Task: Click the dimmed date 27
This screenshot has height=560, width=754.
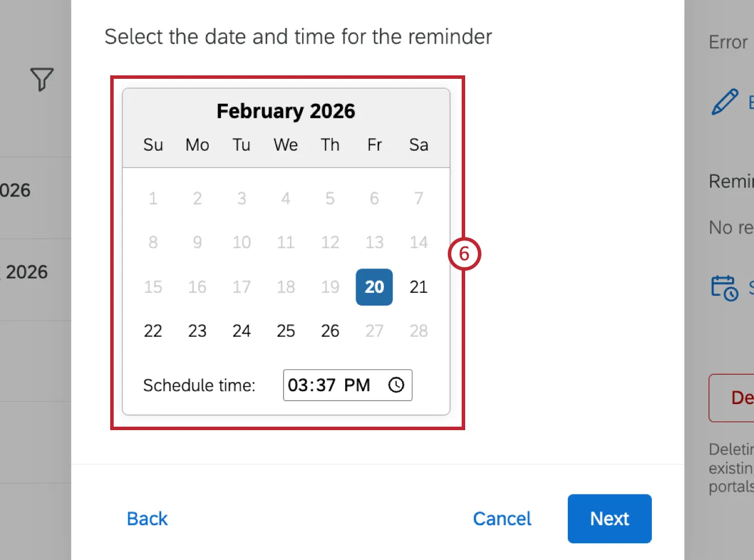Action: click(374, 330)
